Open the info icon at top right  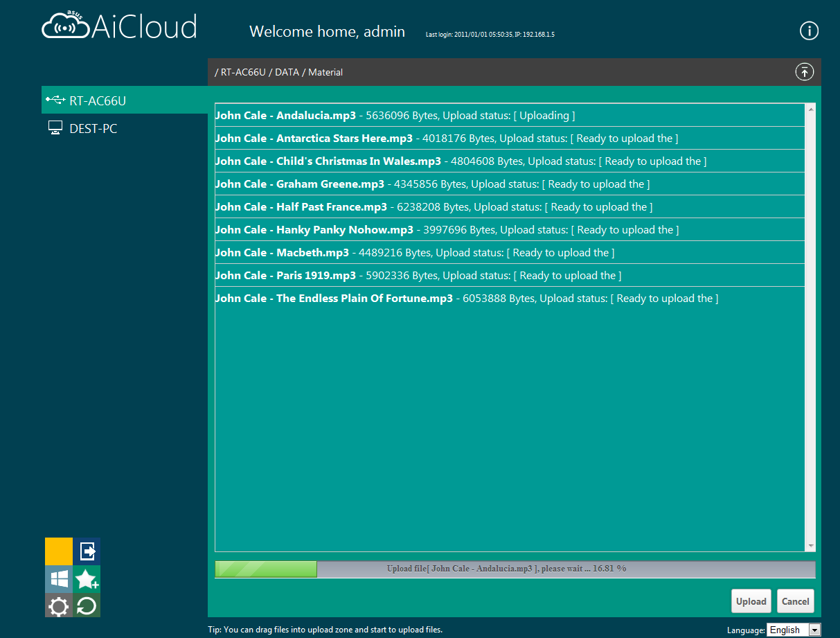coord(809,30)
